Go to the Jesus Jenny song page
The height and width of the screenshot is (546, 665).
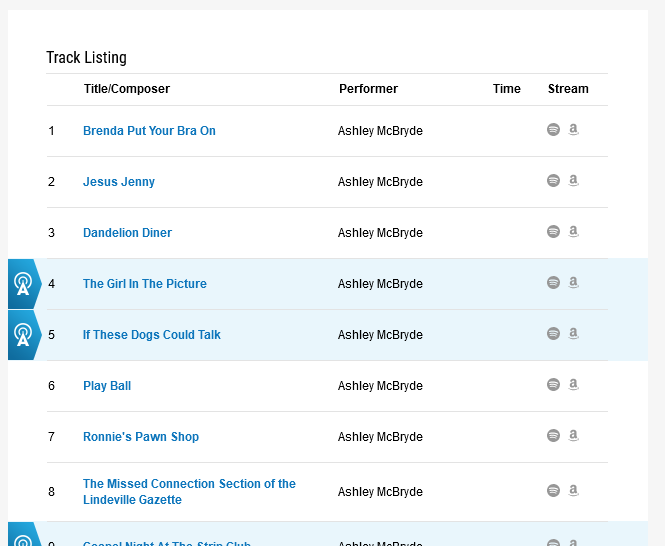point(119,182)
